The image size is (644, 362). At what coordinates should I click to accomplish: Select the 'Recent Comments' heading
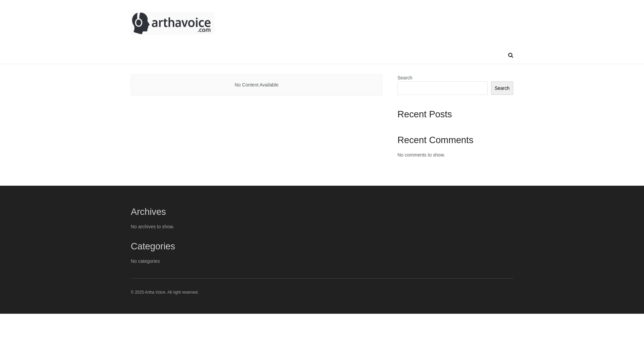435,140
